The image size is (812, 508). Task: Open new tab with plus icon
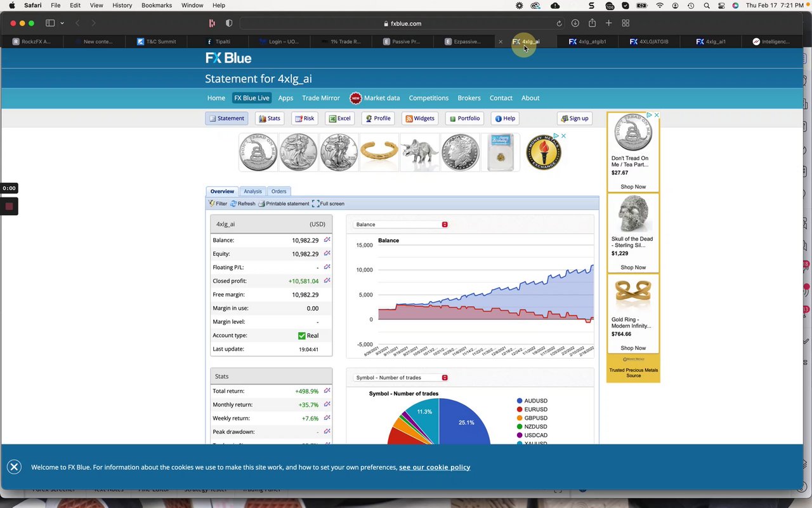[608, 23]
